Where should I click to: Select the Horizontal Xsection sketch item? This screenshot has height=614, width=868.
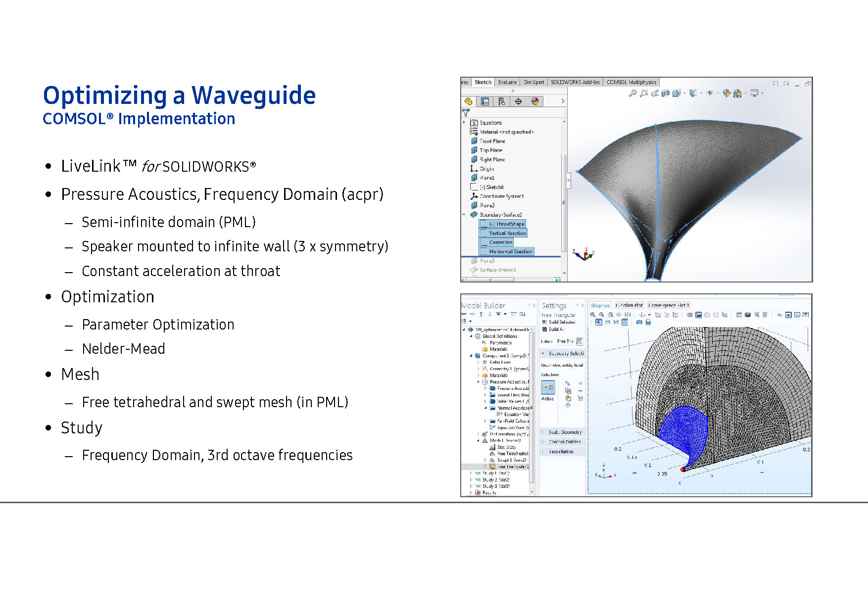[x=506, y=251]
